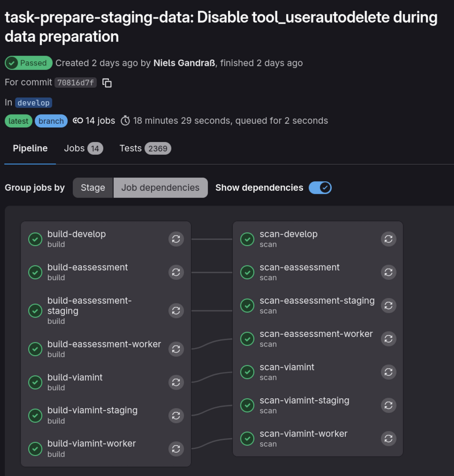Open the Tests tab
This screenshot has height=476, width=454.
145,149
